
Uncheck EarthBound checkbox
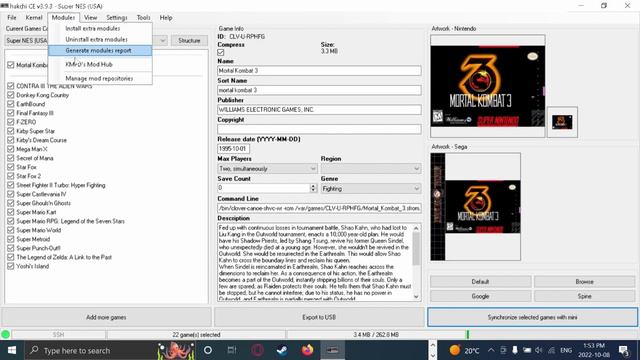(11, 104)
